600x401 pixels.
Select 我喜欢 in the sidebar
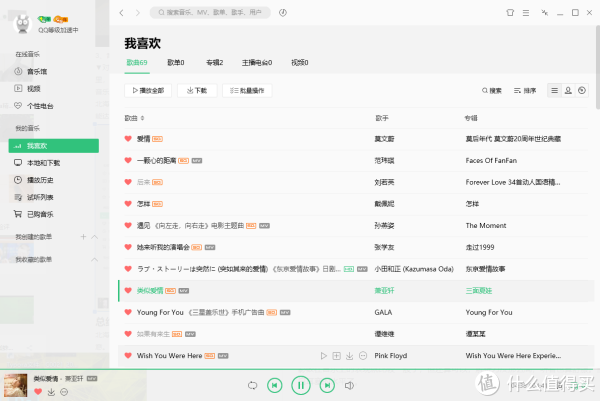[x=54, y=146]
